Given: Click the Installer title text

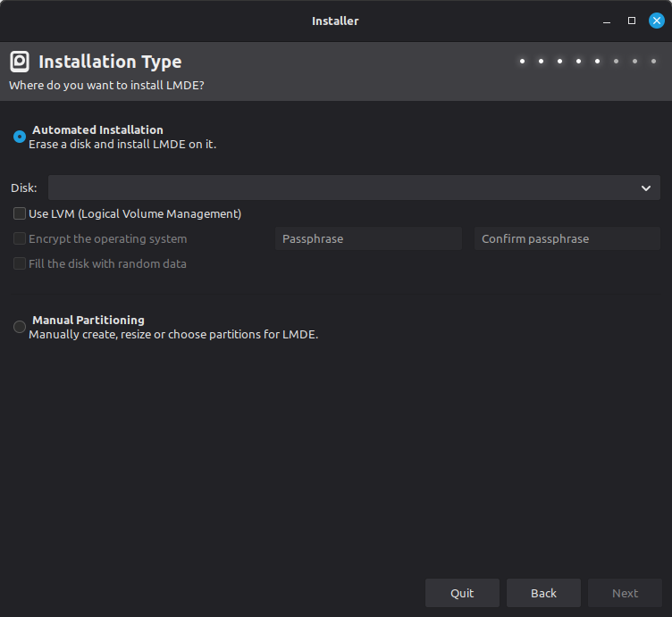Looking at the screenshot, I should (335, 21).
